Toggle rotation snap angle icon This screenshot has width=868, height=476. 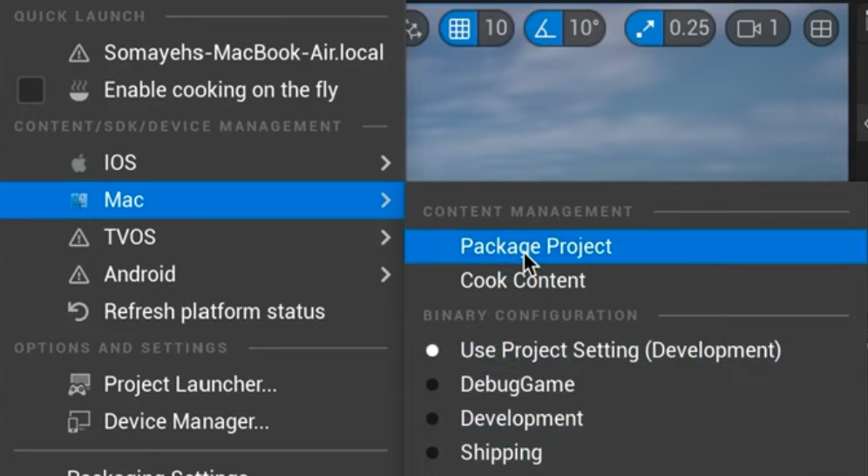[x=546, y=29]
